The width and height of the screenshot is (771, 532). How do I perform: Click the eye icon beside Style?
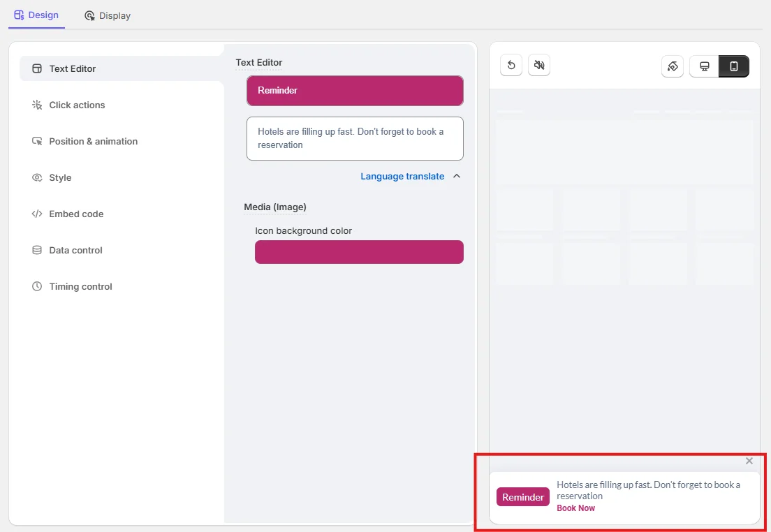[37, 177]
